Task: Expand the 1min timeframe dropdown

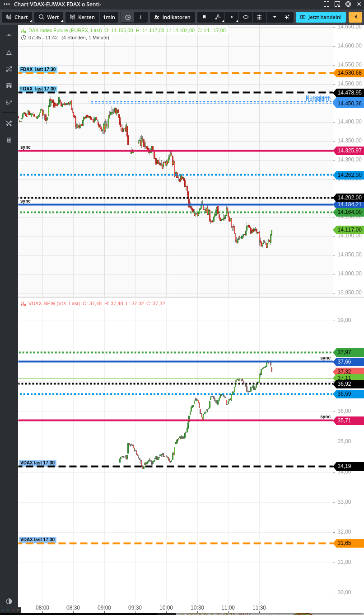Action: click(109, 17)
